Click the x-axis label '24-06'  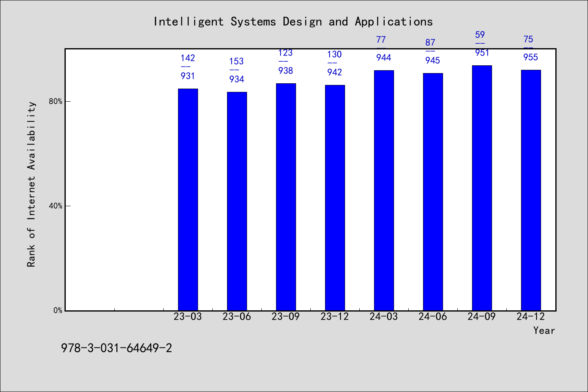[433, 316]
